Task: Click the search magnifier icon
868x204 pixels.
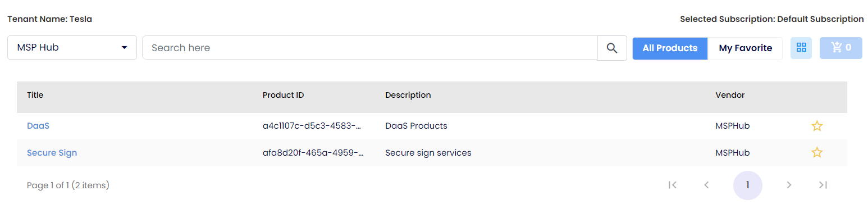Action: [x=612, y=48]
